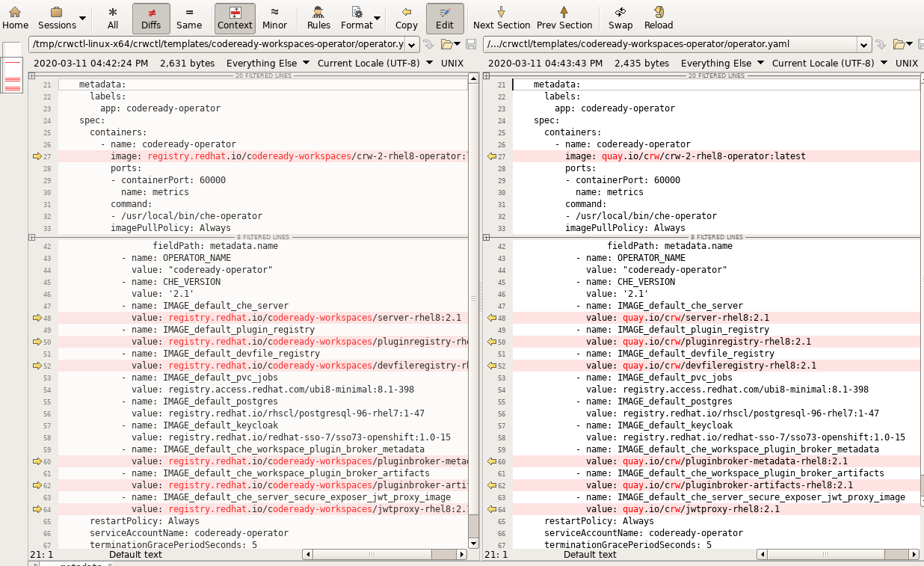Open the Format toolbar button
Image resolution: width=924 pixels, height=566 pixels.
coord(357,18)
